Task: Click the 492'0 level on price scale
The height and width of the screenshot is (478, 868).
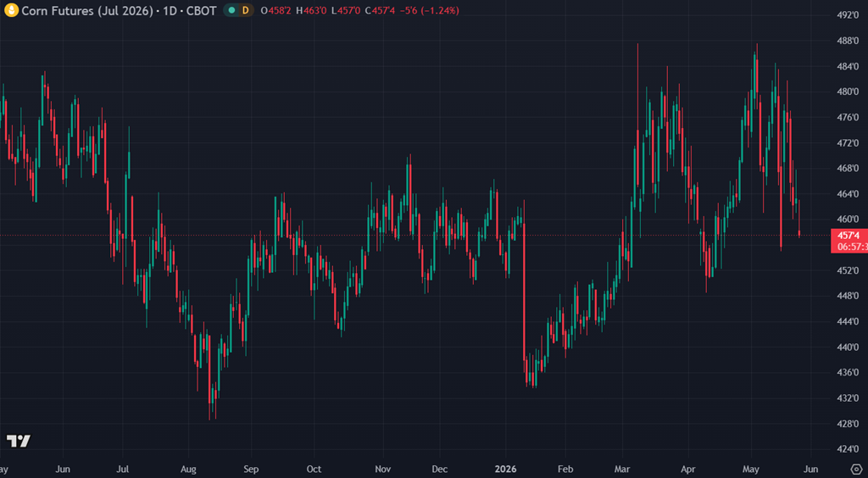Action: tap(848, 15)
